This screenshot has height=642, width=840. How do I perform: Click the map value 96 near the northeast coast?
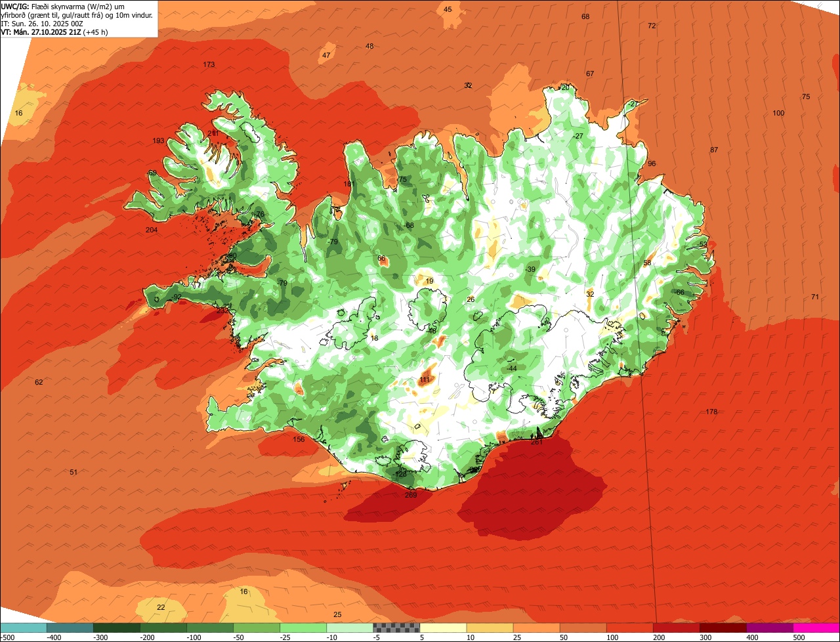[x=652, y=163]
